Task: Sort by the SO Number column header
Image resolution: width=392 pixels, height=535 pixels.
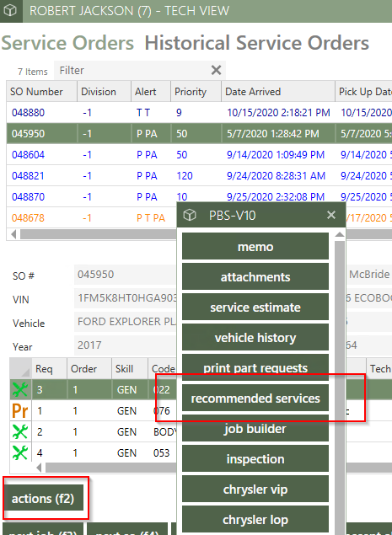Action: coord(41,92)
